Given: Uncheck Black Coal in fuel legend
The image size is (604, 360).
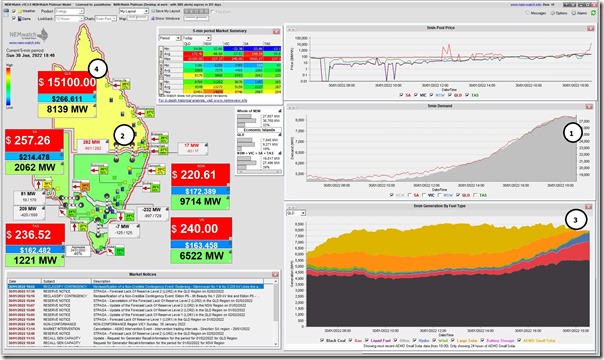Looking at the screenshot, I should pyautogui.click(x=322, y=340).
